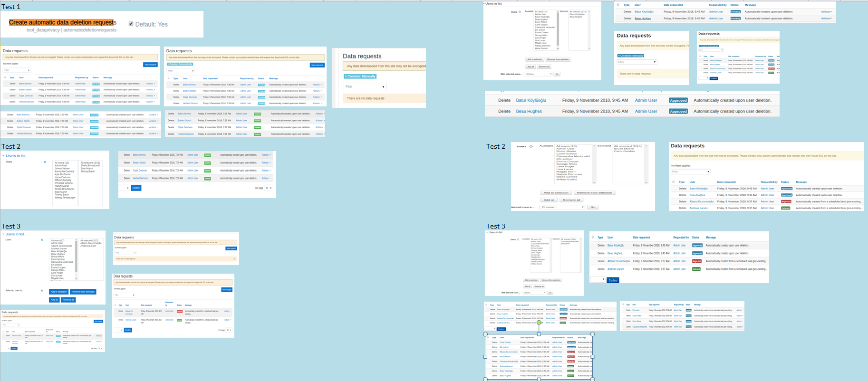Click the available-users list scrollbar in left Test 3
This screenshot has width=868, height=381.
pyautogui.click(x=76, y=259)
